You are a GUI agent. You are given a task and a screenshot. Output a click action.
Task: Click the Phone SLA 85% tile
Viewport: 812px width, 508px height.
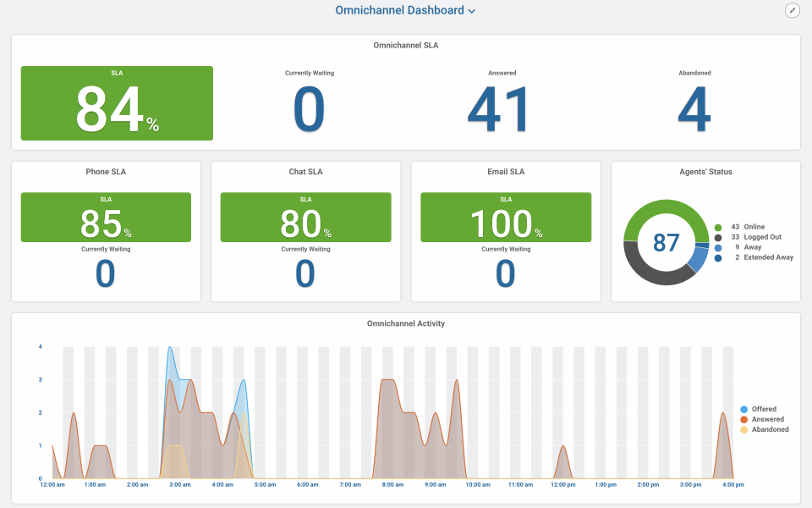click(x=106, y=218)
